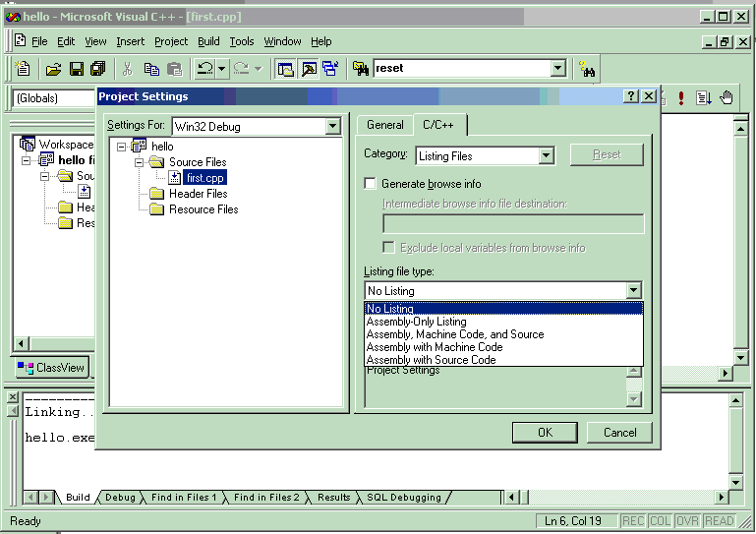756x534 pixels.
Task: Open the Settings For Win32 Debug dropdown
Action: pos(332,127)
